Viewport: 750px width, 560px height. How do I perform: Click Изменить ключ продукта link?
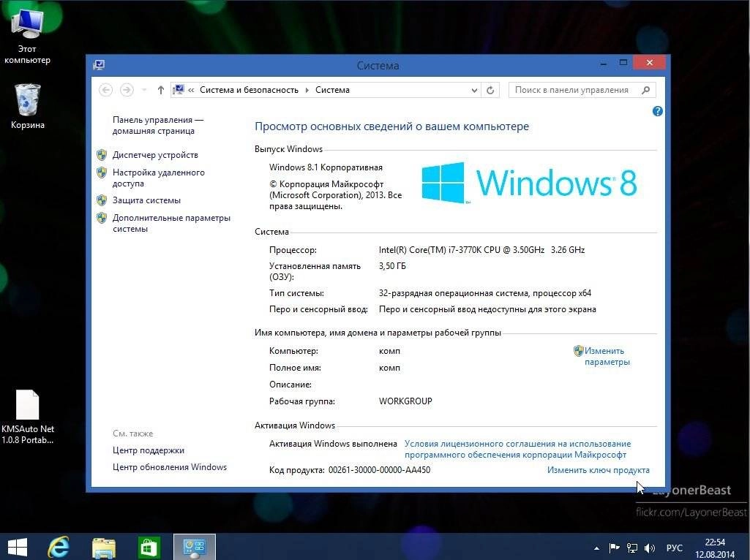(x=598, y=469)
